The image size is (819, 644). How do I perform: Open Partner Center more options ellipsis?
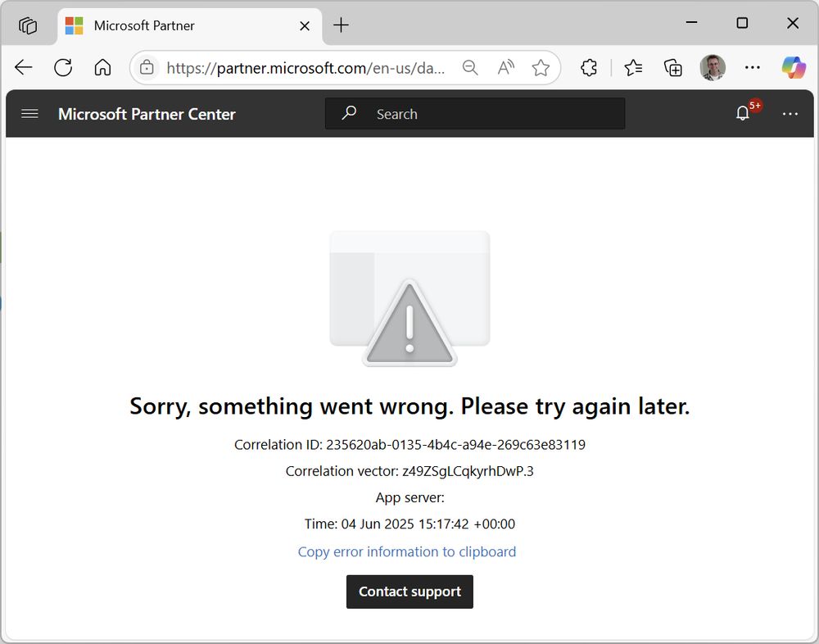point(790,114)
